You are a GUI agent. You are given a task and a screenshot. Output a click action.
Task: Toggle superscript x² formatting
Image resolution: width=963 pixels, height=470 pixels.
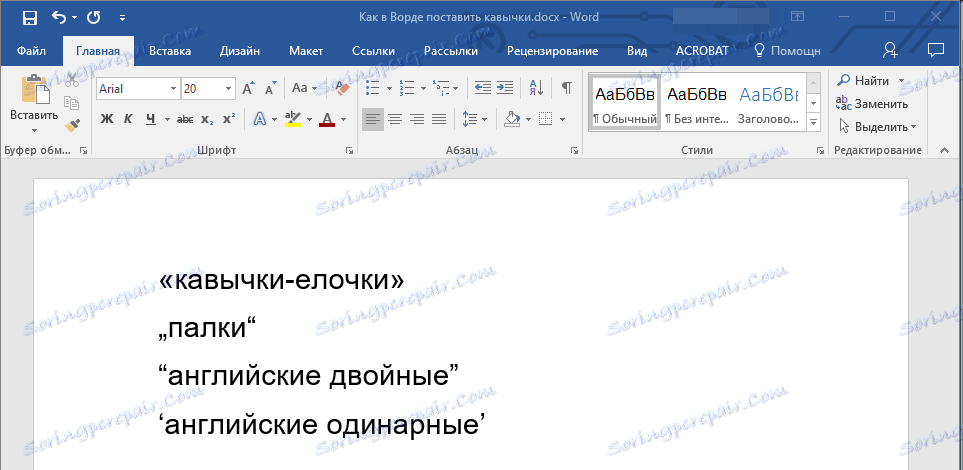229,119
